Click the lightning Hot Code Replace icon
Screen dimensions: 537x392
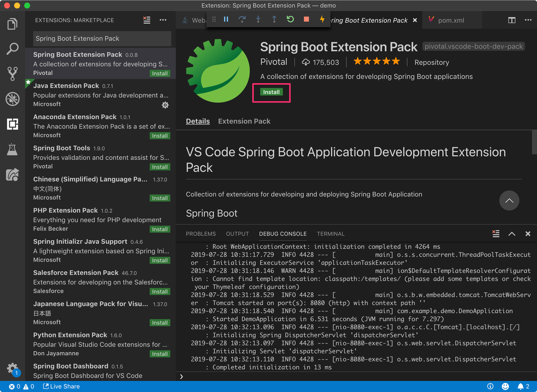[x=322, y=19]
